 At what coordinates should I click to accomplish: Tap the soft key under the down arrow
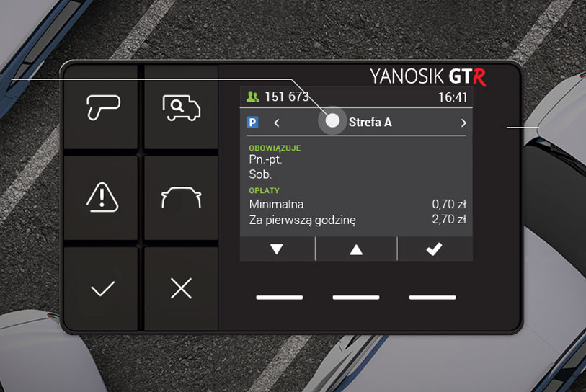pos(280,298)
